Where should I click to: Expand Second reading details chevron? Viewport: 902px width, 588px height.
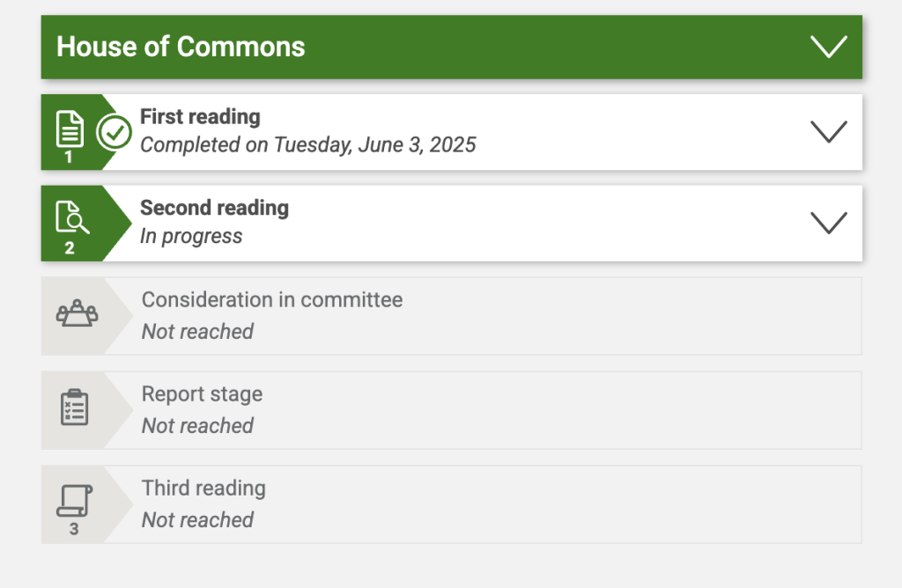click(x=828, y=223)
